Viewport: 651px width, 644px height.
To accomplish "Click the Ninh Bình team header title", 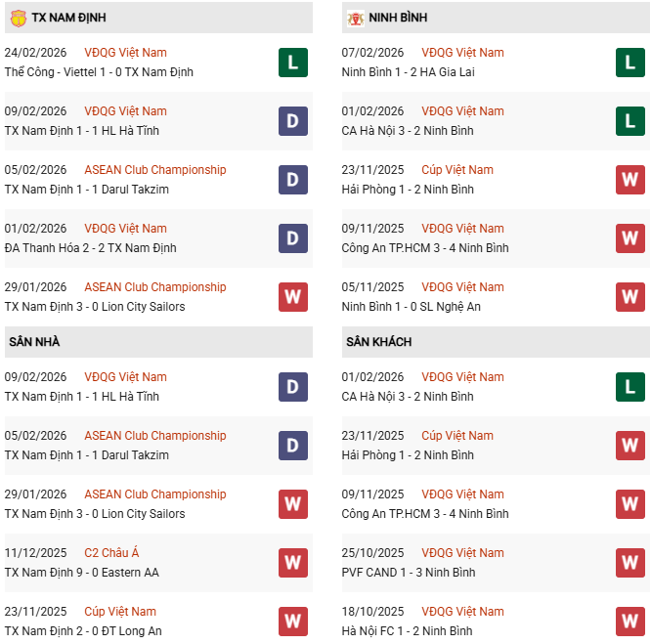I will point(400,18).
